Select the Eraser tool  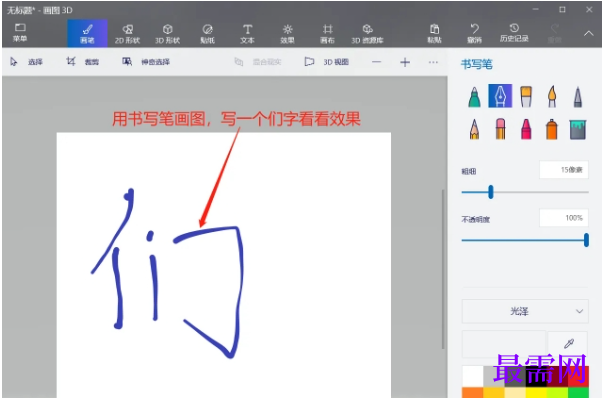tap(500, 129)
